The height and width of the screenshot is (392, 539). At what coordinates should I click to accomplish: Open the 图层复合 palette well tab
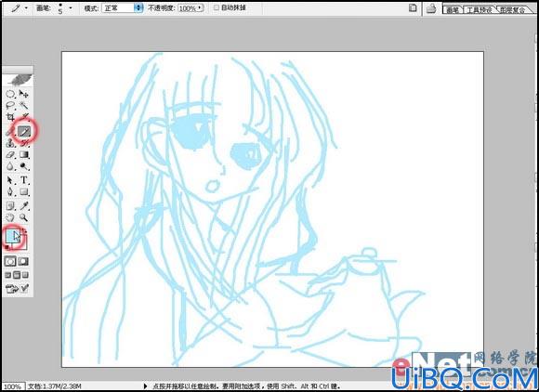pos(513,10)
